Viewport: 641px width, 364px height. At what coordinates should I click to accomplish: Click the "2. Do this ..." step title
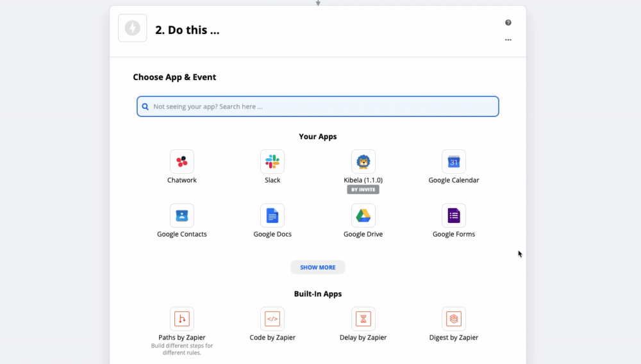pyautogui.click(x=187, y=30)
